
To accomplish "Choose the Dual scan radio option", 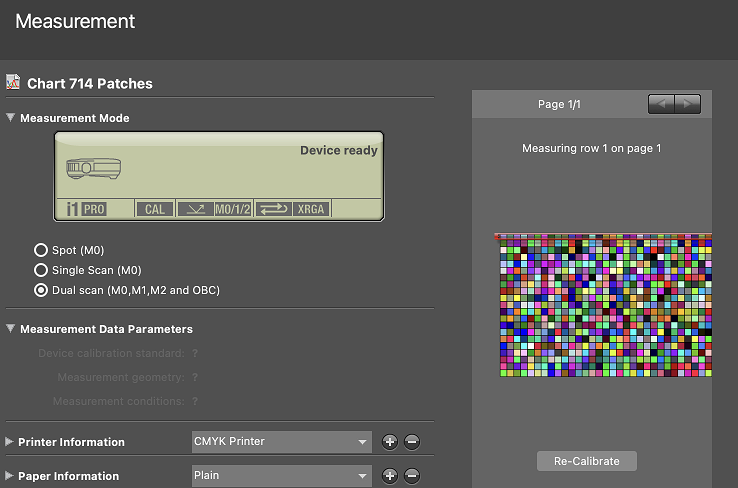I will 41,290.
